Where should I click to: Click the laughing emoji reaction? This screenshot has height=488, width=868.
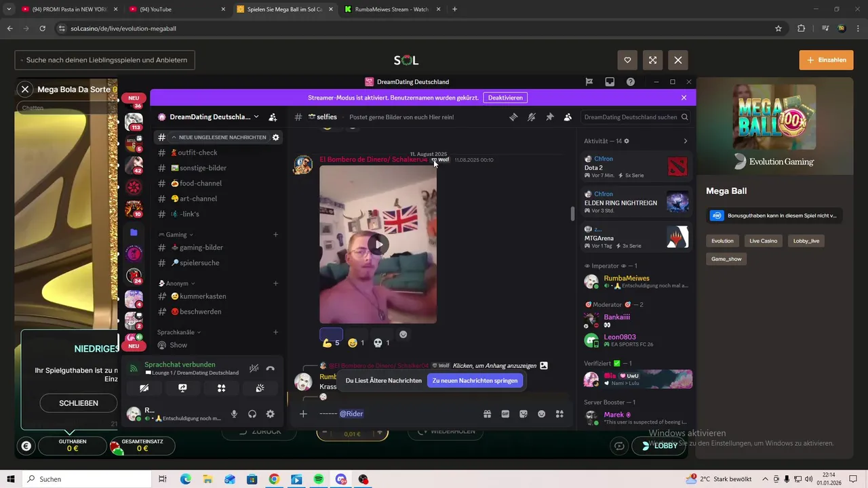coord(357,343)
